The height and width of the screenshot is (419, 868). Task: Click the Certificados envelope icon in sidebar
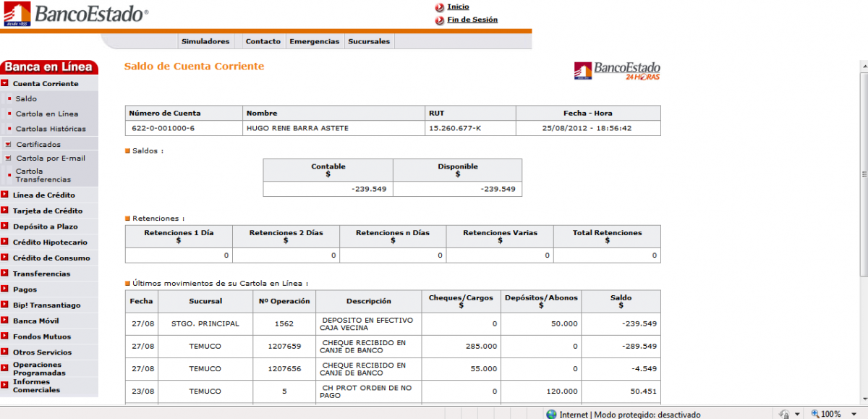9,145
